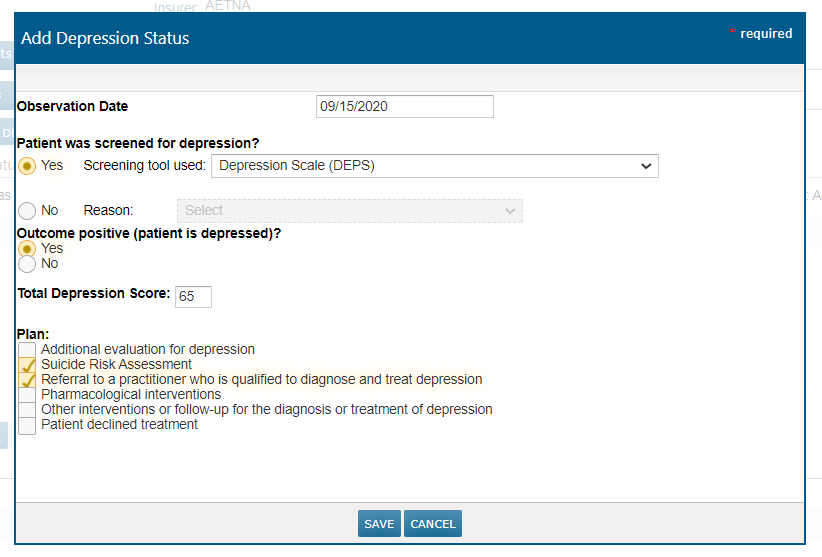This screenshot has width=822, height=557.
Task: Check Patient declined treatment box
Action: [x=27, y=425]
